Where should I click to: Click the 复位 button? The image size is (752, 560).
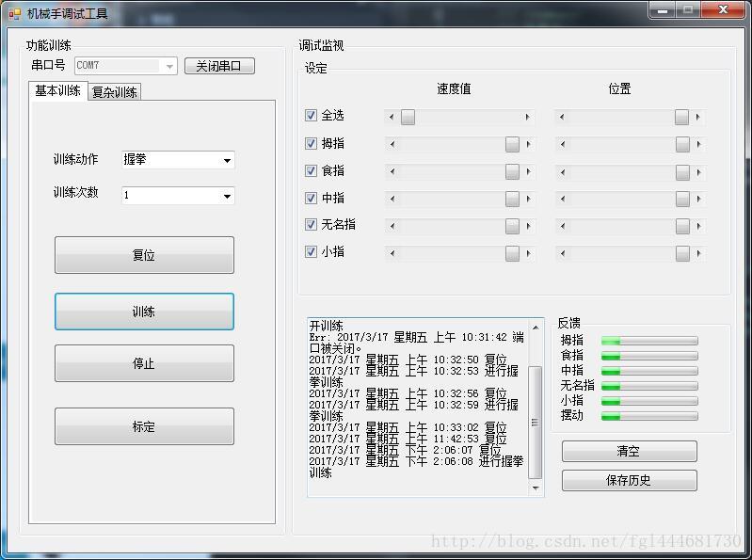pyautogui.click(x=144, y=255)
